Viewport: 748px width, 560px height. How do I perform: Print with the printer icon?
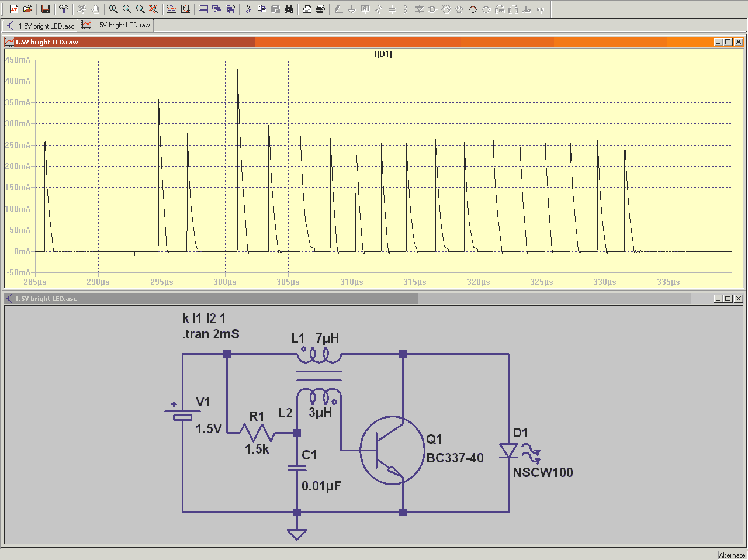[320, 9]
